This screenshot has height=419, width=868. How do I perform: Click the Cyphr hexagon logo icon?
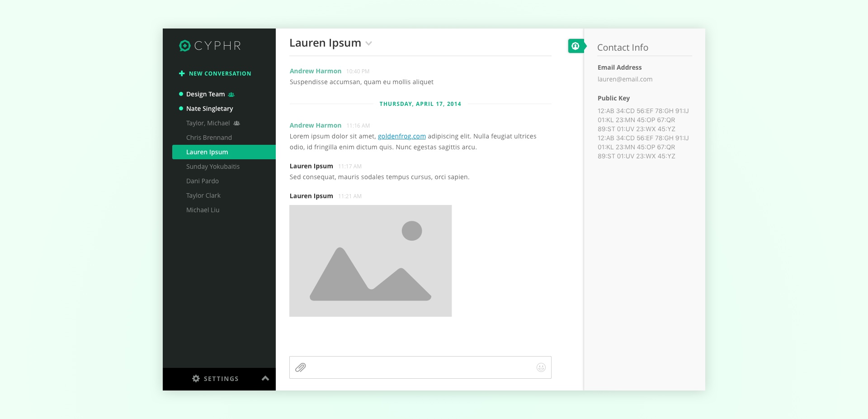pyautogui.click(x=184, y=46)
